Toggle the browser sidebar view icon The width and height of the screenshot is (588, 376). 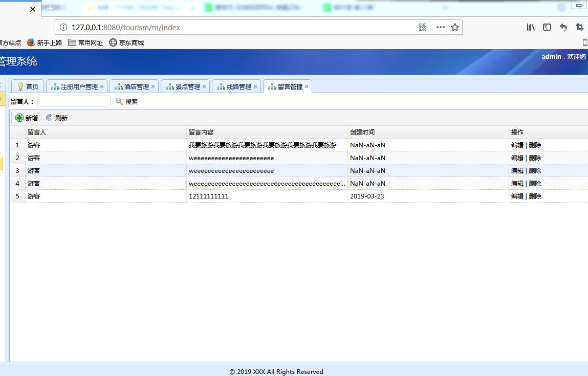[x=547, y=27]
